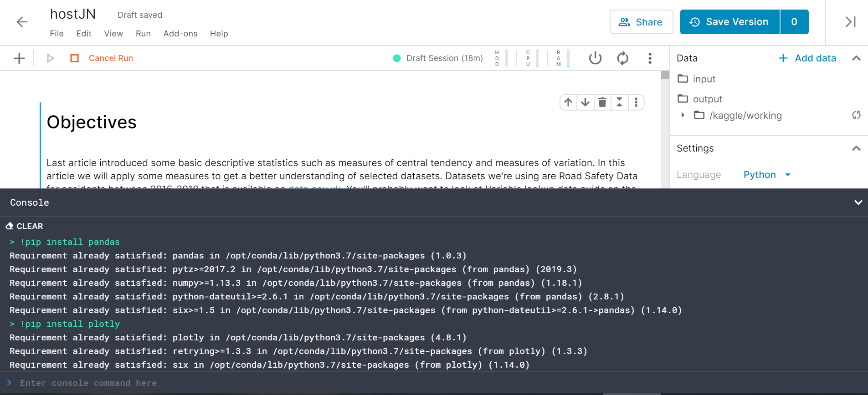Image resolution: width=868 pixels, height=395 pixels.
Task: Rename the notebook title hostJN
Action: [x=73, y=14]
